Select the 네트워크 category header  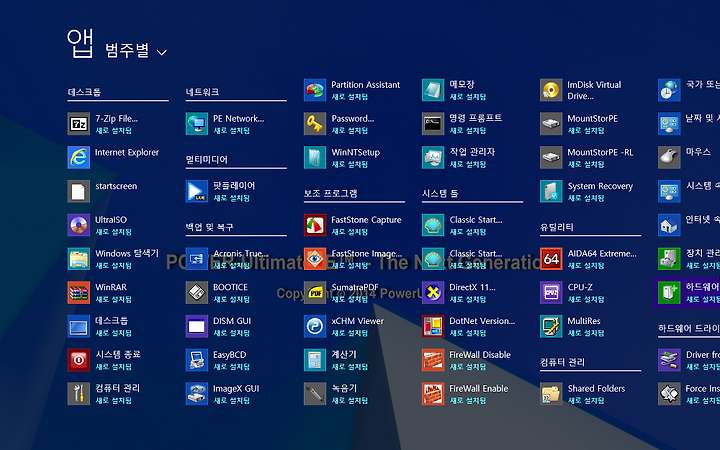point(202,92)
